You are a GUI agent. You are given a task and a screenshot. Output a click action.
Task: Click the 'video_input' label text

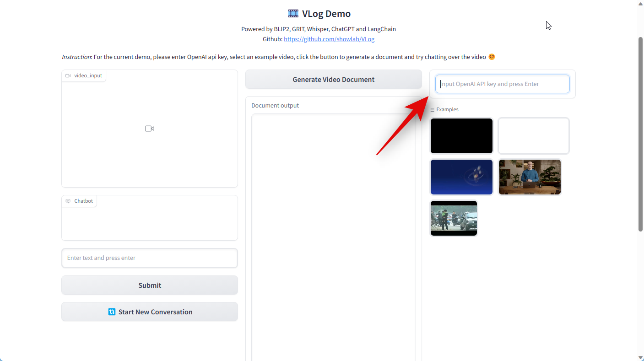88,76
